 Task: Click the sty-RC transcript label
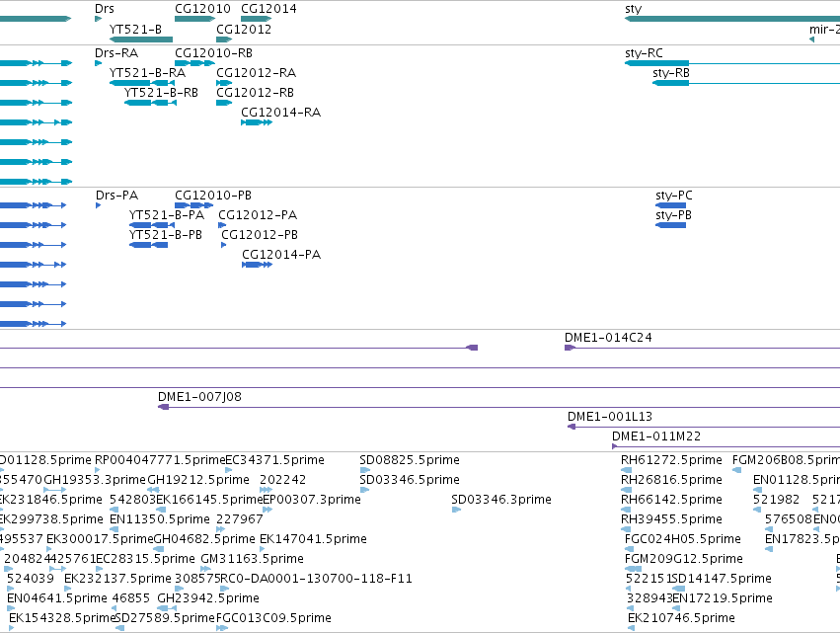[x=644, y=53]
